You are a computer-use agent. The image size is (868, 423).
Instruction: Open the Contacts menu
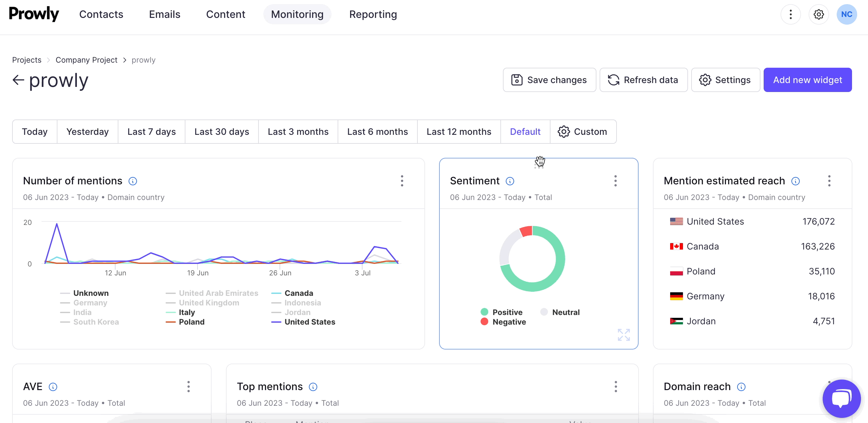(x=101, y=14)
